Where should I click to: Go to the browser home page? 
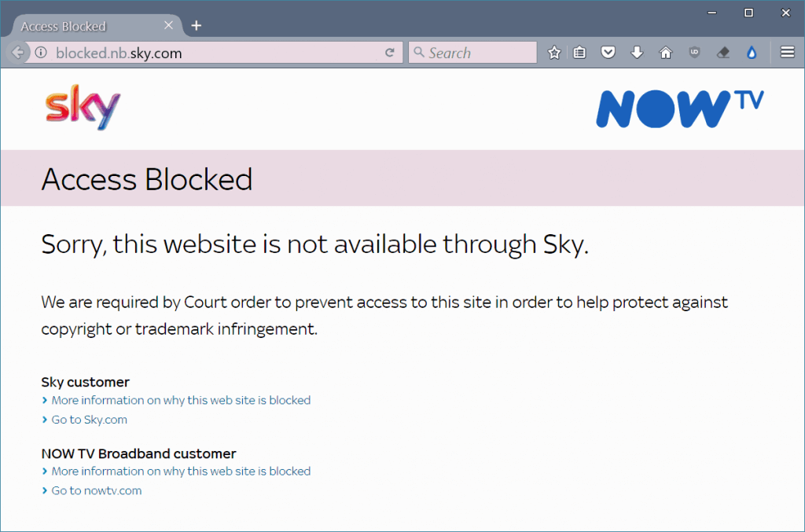665,52
